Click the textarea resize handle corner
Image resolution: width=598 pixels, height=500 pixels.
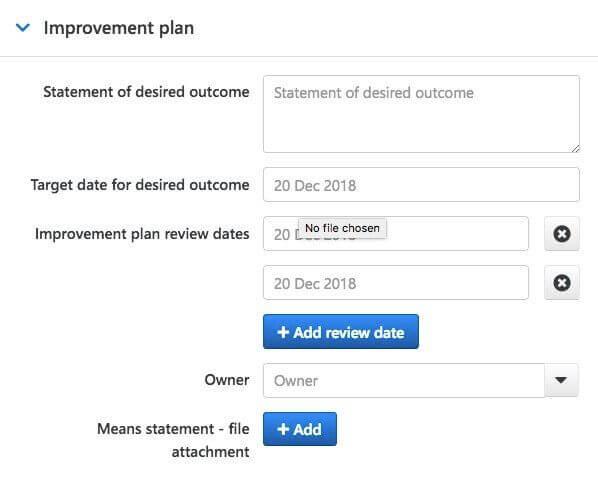coord(575,149)
